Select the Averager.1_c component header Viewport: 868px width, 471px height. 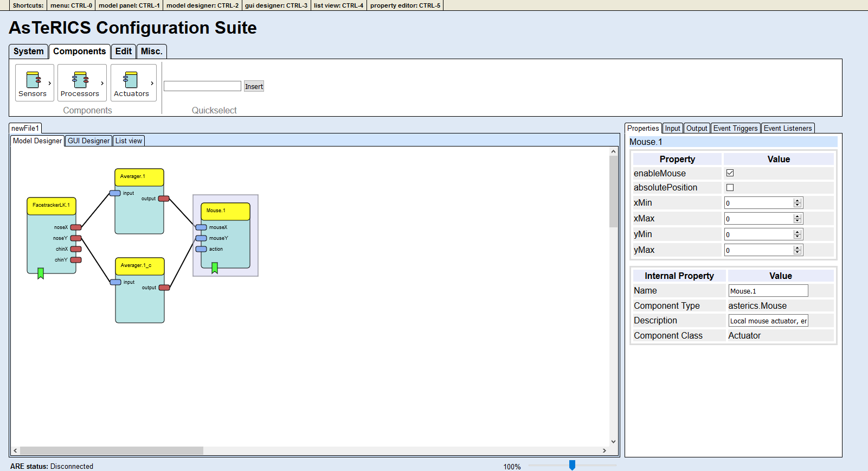[140, 266]
